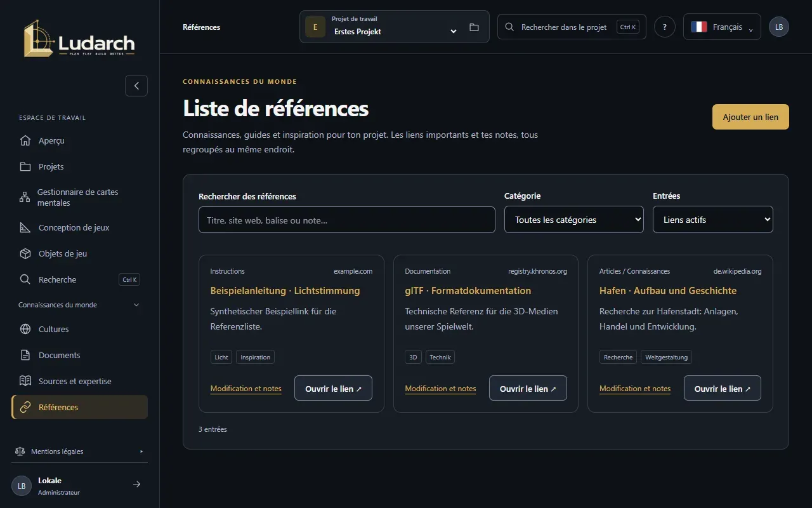Collapse the Connaissances du monde section
Viewport: 812px width, 508px height.
(x=79, y=305)
